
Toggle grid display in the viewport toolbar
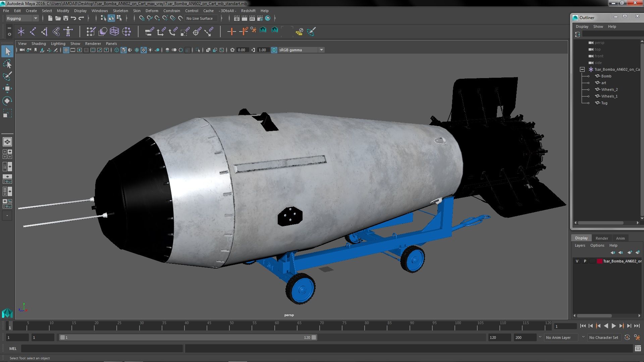click(x=66, y=50)
